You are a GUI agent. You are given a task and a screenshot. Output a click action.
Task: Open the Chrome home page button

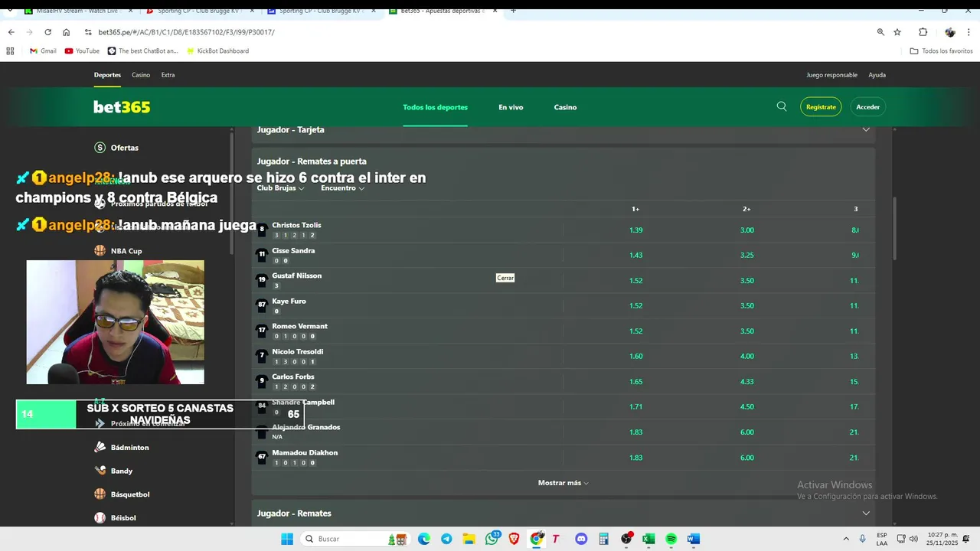click(67, 32)
